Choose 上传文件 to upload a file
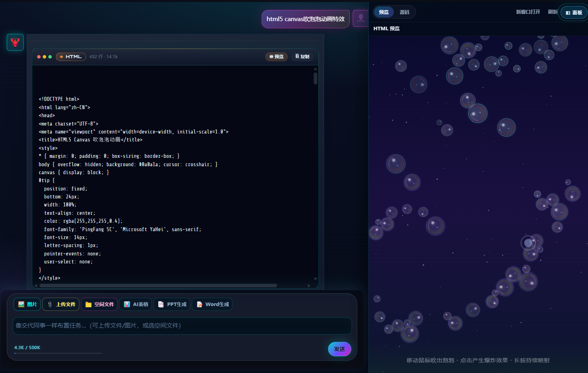The width and height of the screenshot is (588, 373). [61, 304]
